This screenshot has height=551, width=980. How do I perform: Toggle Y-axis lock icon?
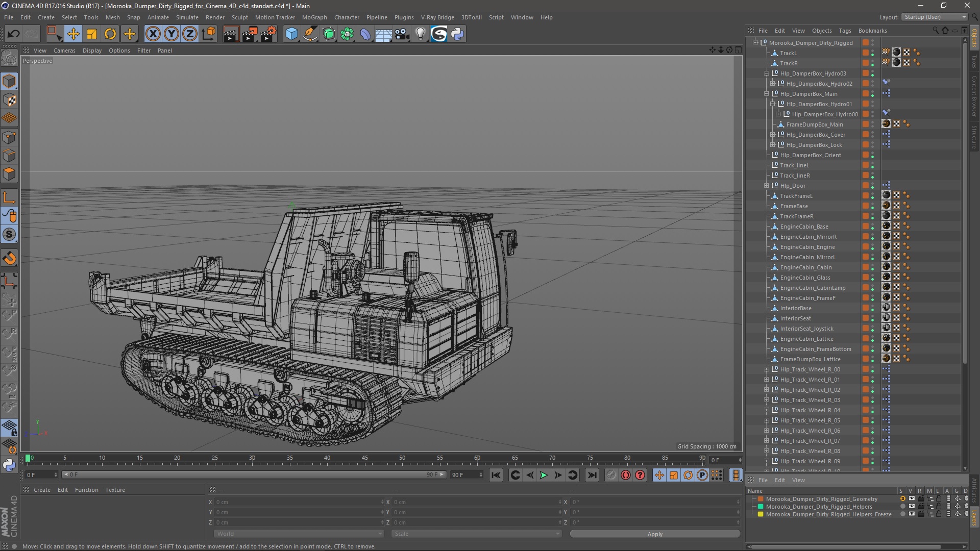pyautogui.click(x=171, y=34)
